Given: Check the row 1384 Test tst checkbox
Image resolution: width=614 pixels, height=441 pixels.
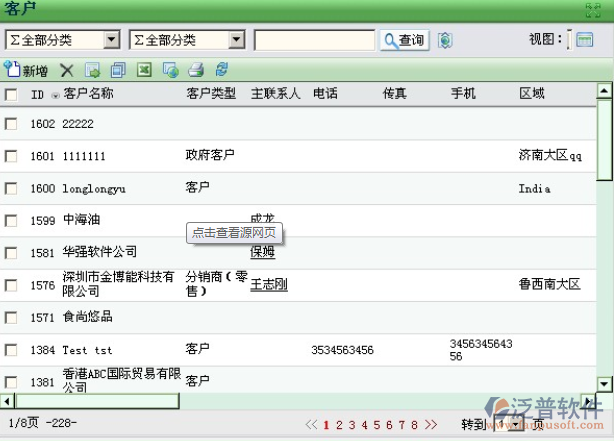Looking at the screenshot, I should [x=11, y=349].
